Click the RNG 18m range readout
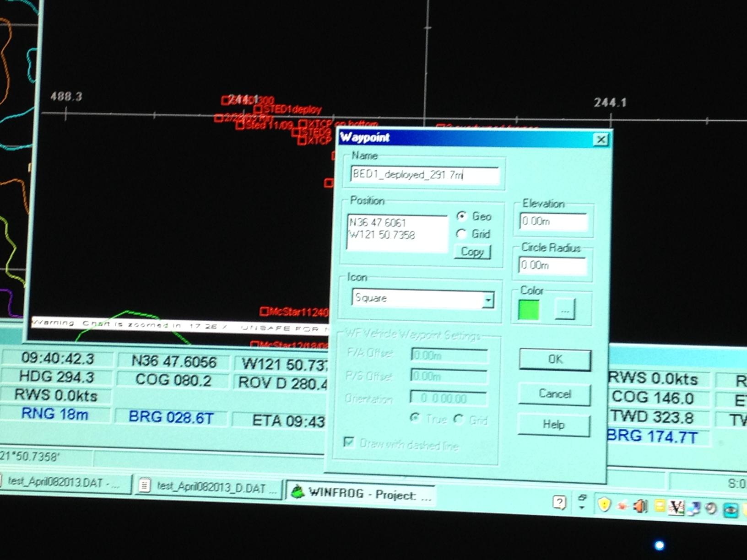 55,414
